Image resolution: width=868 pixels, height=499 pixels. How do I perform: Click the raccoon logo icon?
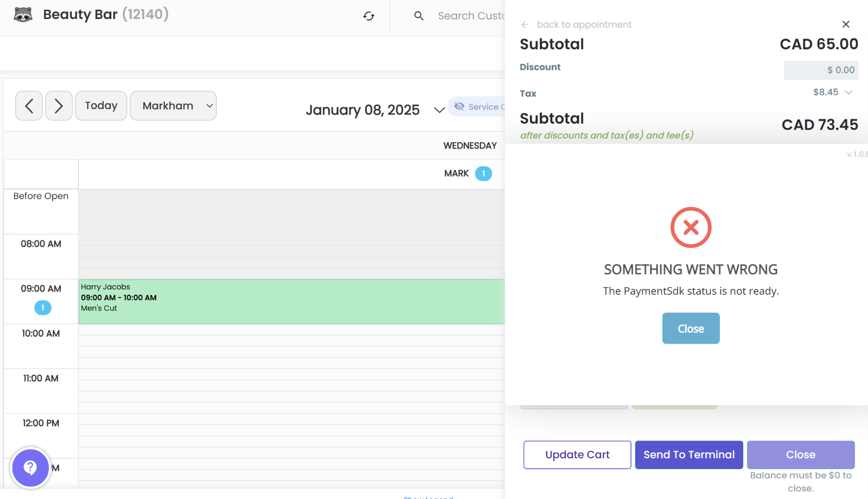[x=23, y=15]
